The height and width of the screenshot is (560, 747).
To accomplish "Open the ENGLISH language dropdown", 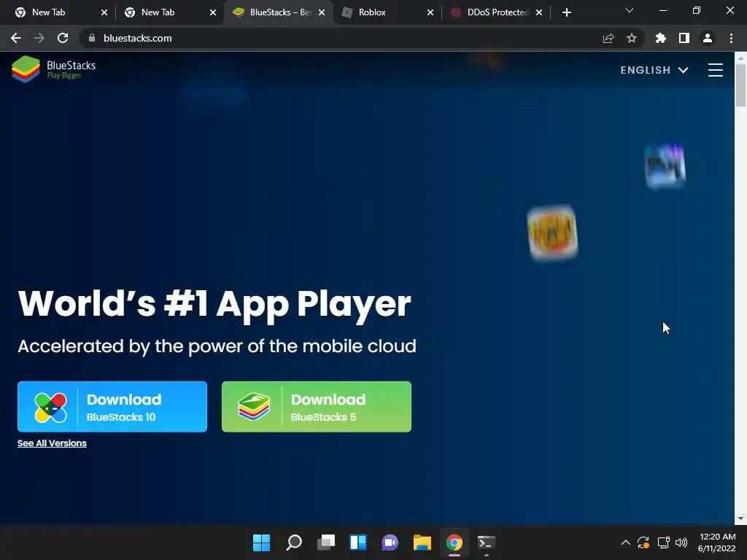I will point(654,70).
